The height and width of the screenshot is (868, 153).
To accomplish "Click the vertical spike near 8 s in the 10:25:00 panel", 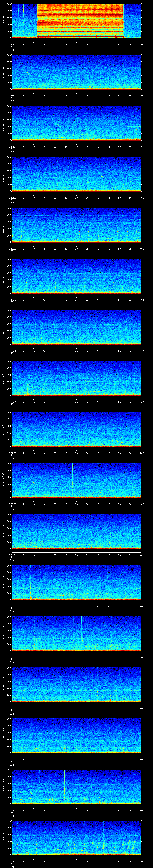I will (x=31, y=582).
